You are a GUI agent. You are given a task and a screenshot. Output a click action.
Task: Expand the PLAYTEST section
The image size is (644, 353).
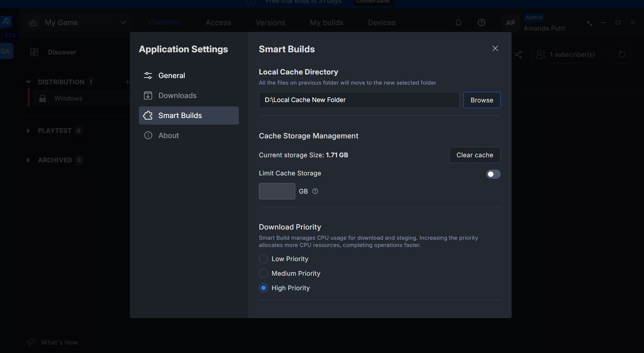28,131
